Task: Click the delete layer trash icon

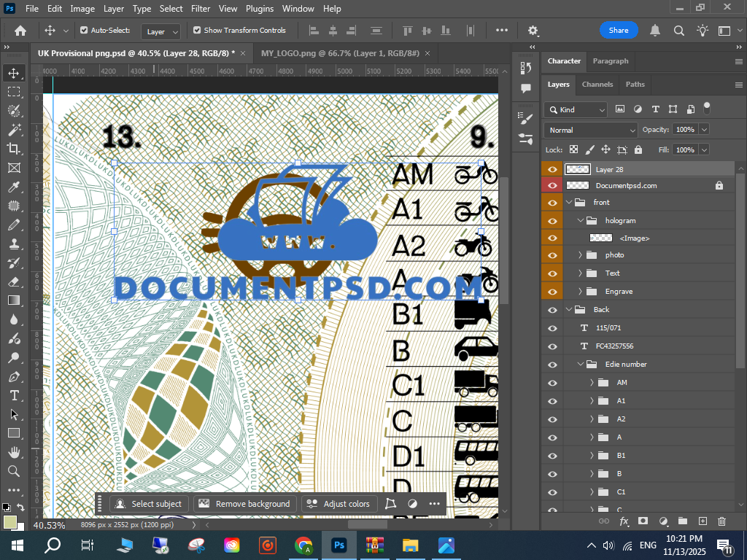Action: click(x=721, y=521)
